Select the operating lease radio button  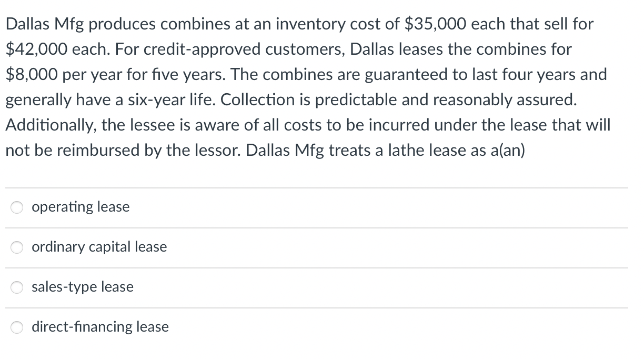coord(17,208)
